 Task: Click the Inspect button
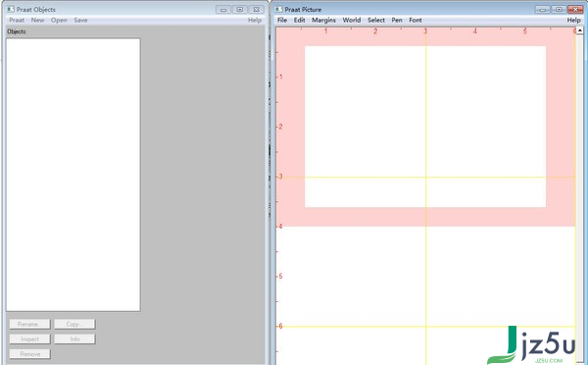pos(29,339)
